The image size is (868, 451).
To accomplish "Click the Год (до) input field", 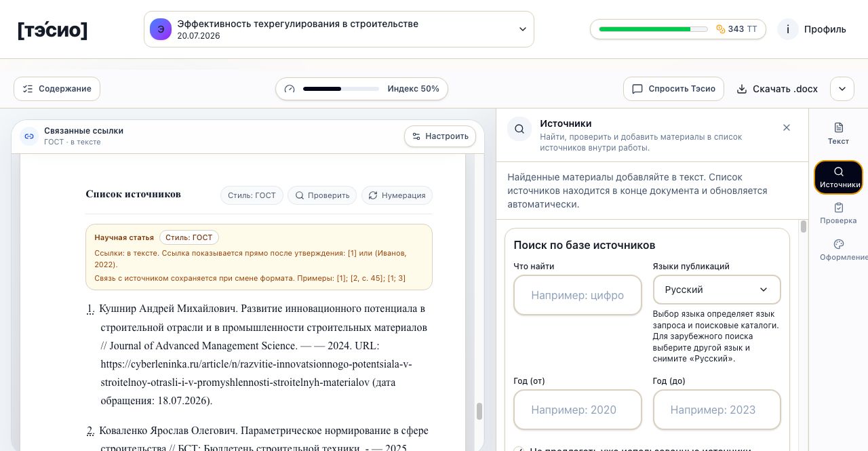I will tap(717, 410).
